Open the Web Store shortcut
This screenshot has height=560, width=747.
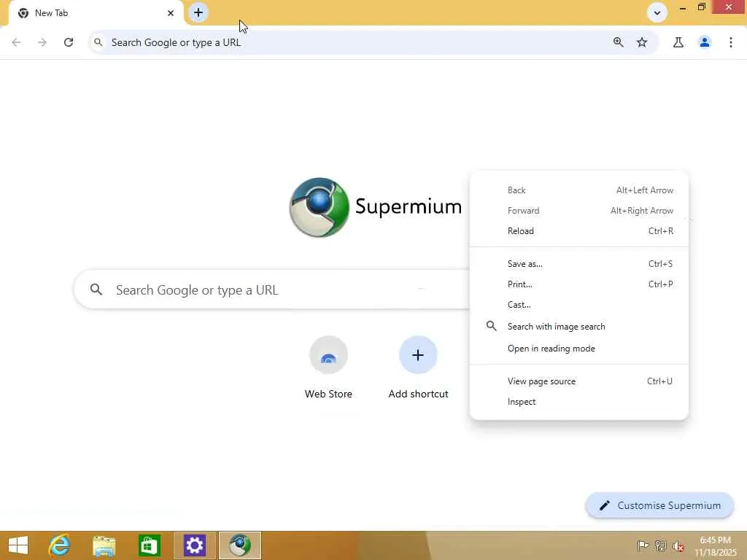(x=328, y=367)
